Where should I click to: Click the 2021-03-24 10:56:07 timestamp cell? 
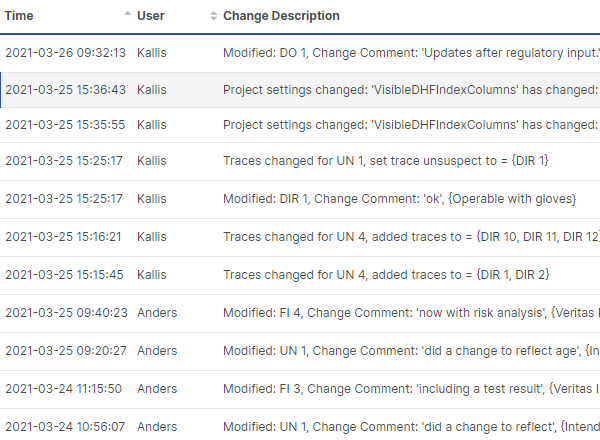tap(65, 426)
